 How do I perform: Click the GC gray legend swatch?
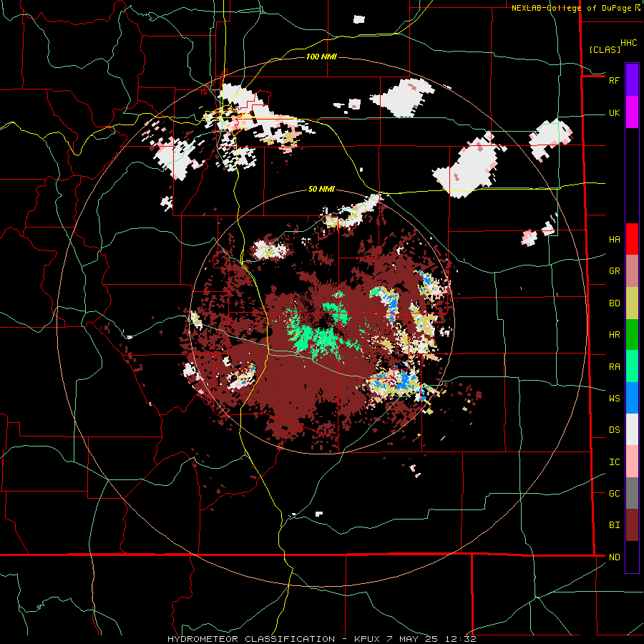coord(632,493)
